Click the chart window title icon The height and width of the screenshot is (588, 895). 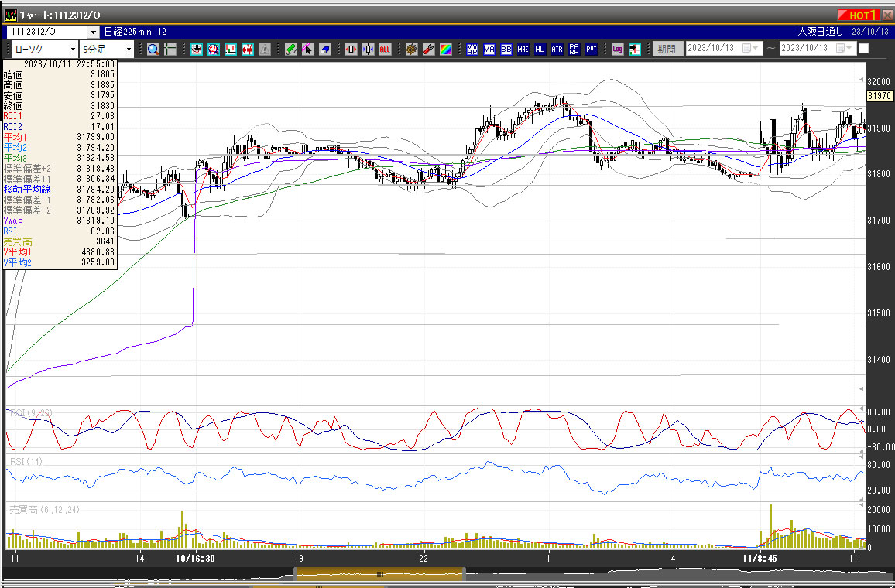click(x=10, y=15)
